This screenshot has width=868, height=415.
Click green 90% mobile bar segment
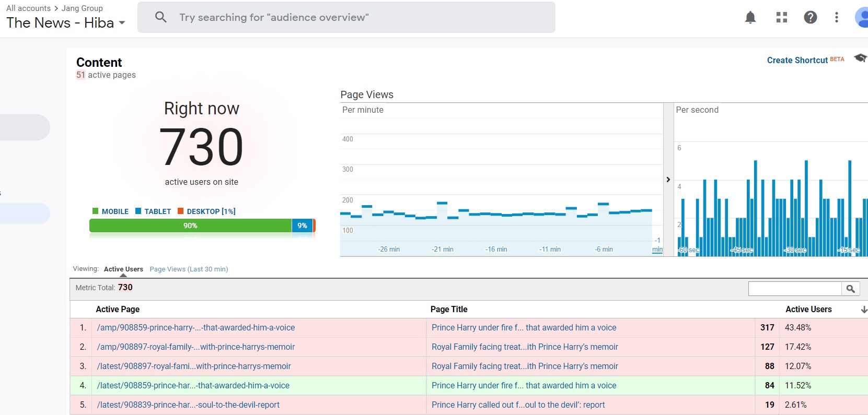[190, 226]
